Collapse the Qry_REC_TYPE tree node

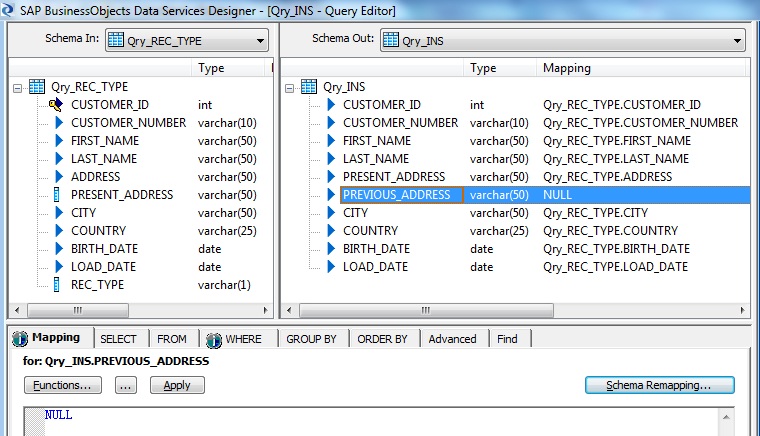(x=17, y=88)
